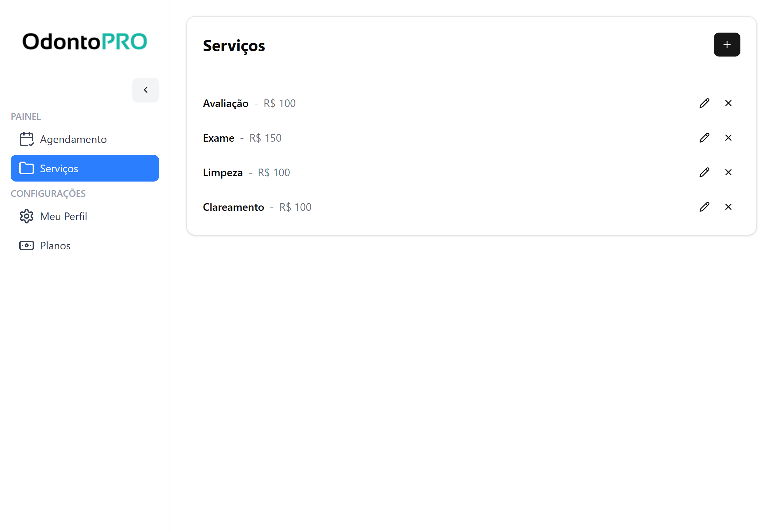
Task: Edit the Clareamento service
Action: click(704, 207)
